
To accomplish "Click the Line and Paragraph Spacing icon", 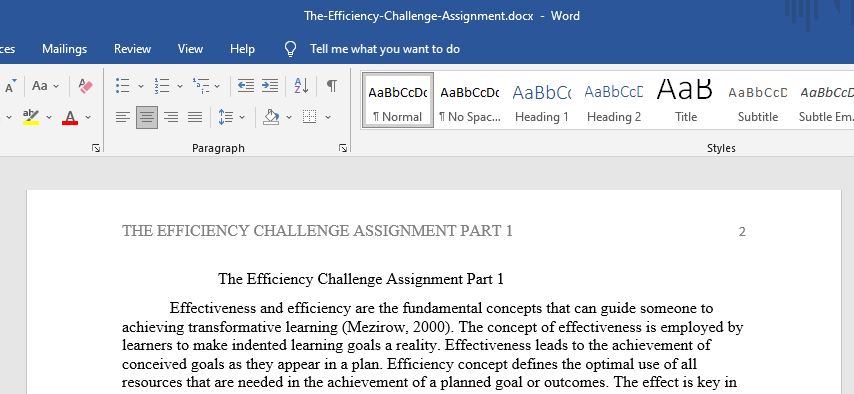I will [x=225, y=117].
